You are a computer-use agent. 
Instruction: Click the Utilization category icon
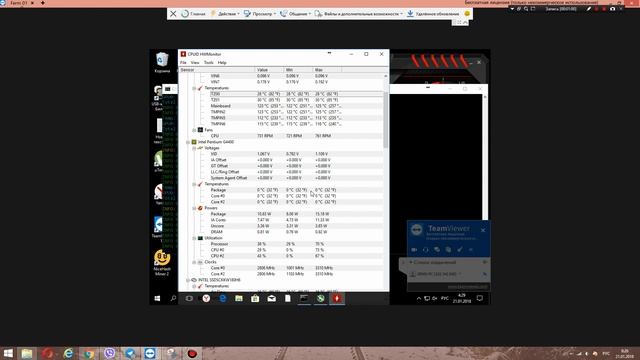(200, 238)
